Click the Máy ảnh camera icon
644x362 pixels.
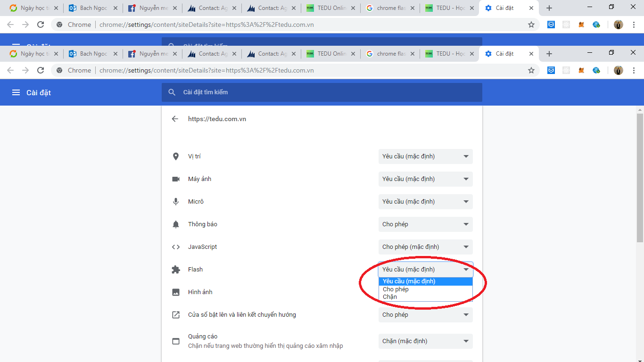tap(176, 179)
